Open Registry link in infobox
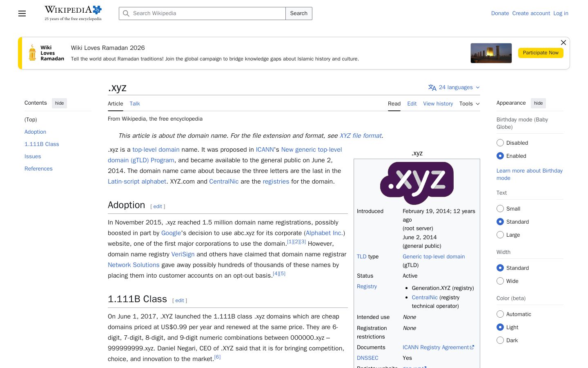The image size is (588, 368). point(367,286)
